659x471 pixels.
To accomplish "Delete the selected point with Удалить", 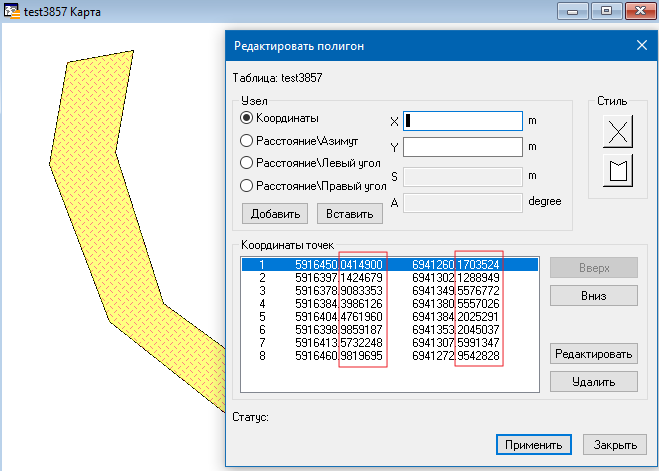I will (593, 381).
